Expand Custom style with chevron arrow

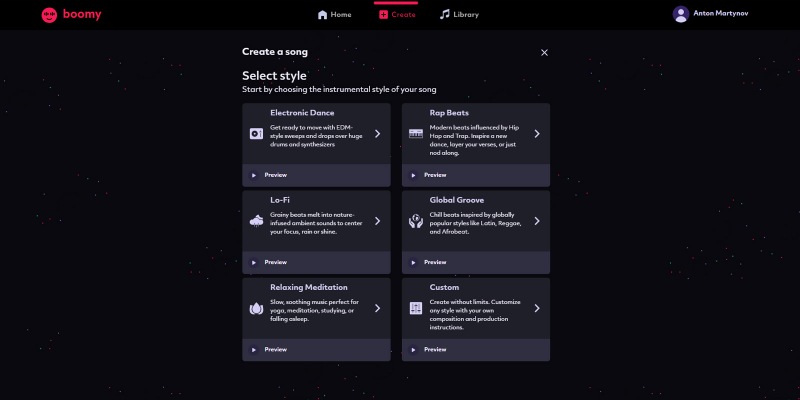pyautogui.click(x=537, y=308)
